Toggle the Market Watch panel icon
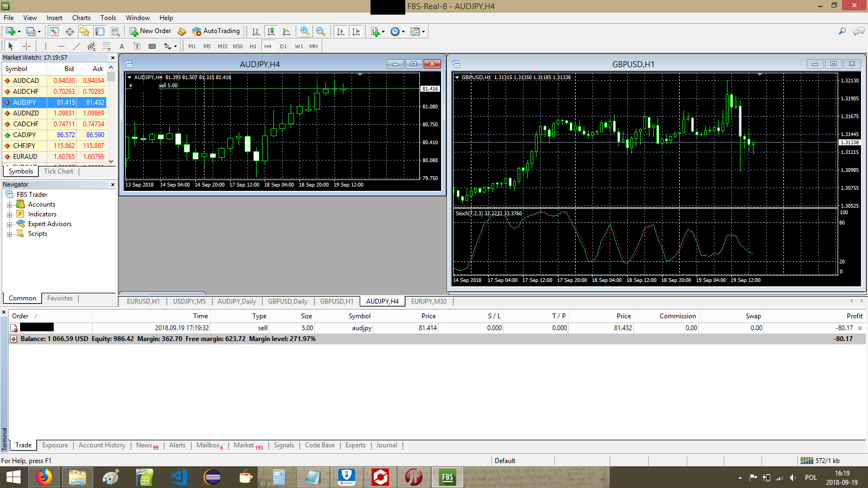 pos(54,31)
